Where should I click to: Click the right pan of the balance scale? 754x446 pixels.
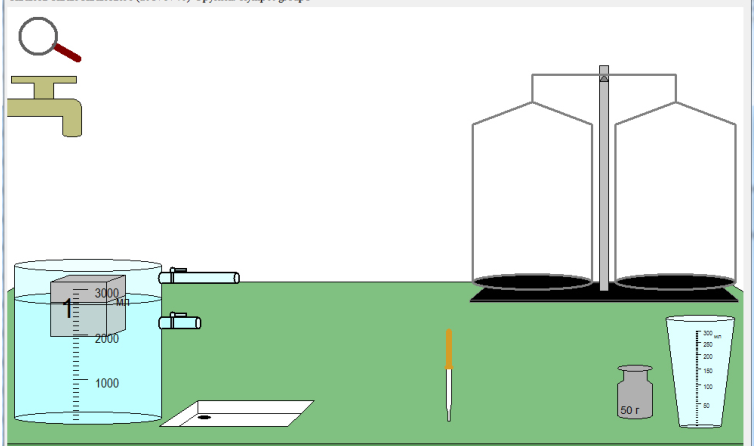click(675, 282)
